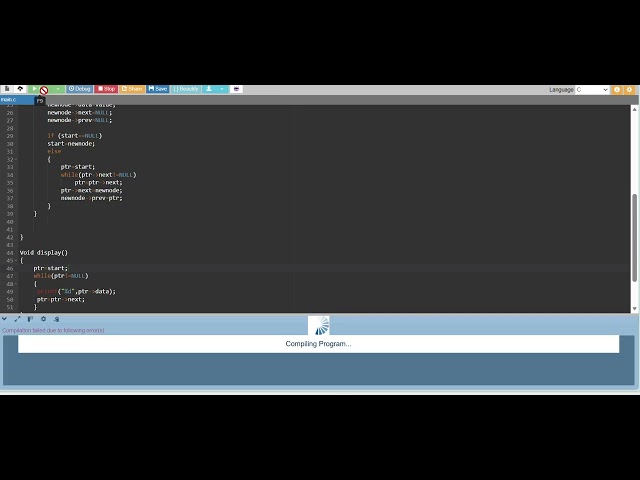The image size is (640, 480).
Task: Open console settings with the gear icon
Action: tap(44, 319)
